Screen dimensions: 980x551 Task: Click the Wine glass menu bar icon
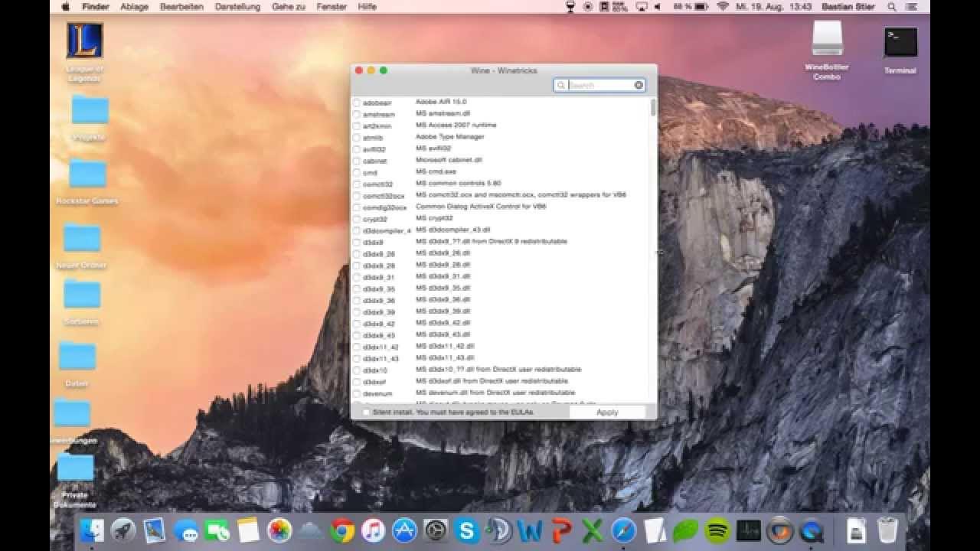(570, 7)
